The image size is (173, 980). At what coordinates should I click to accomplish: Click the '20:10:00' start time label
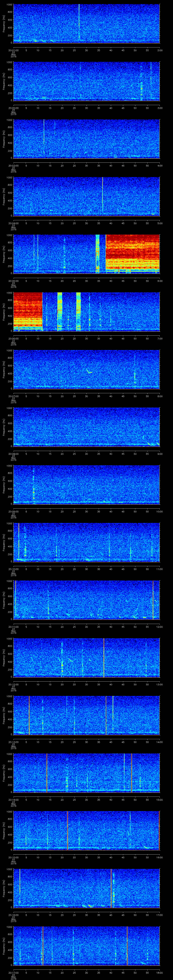[13, 569]
